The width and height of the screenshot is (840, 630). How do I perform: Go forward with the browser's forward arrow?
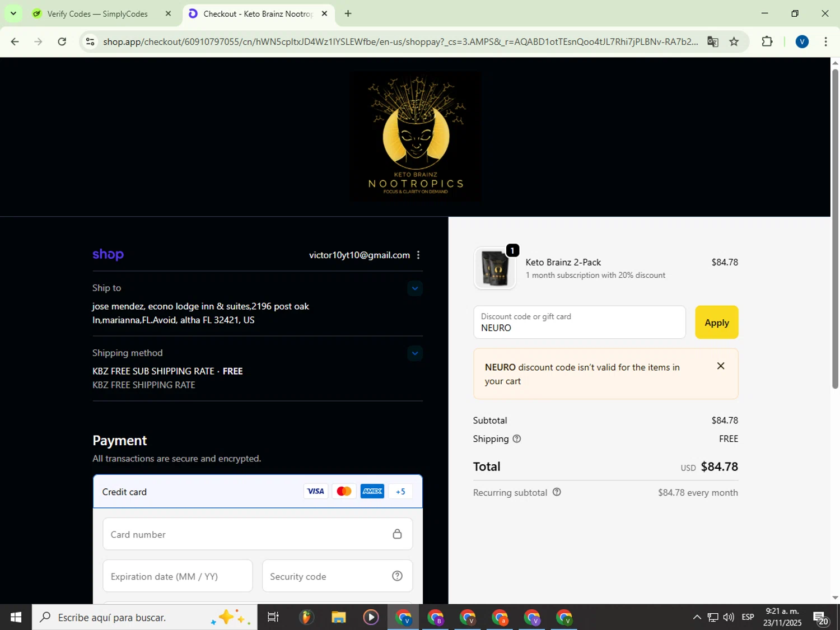tap(38, 41)
